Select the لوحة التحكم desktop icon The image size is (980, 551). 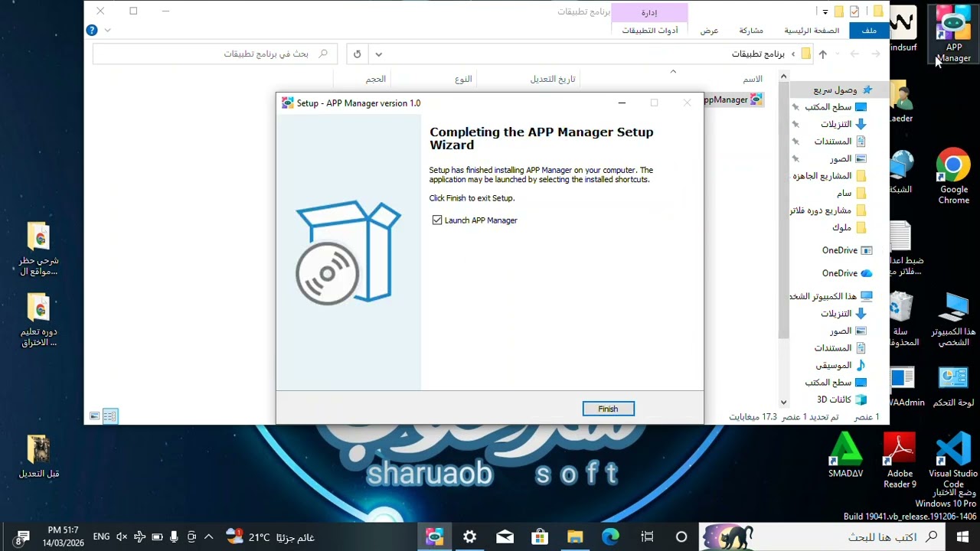(x=953, y=386)
